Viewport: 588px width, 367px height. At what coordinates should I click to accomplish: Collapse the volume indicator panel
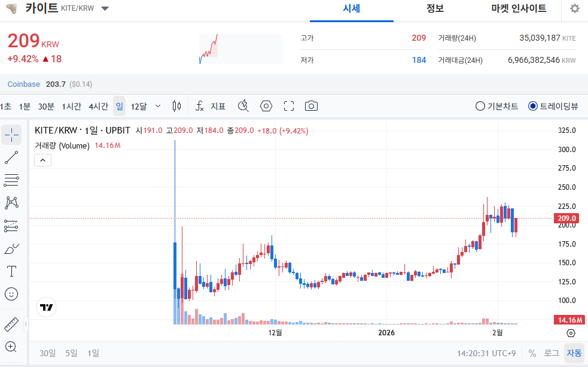pos(42,160)
